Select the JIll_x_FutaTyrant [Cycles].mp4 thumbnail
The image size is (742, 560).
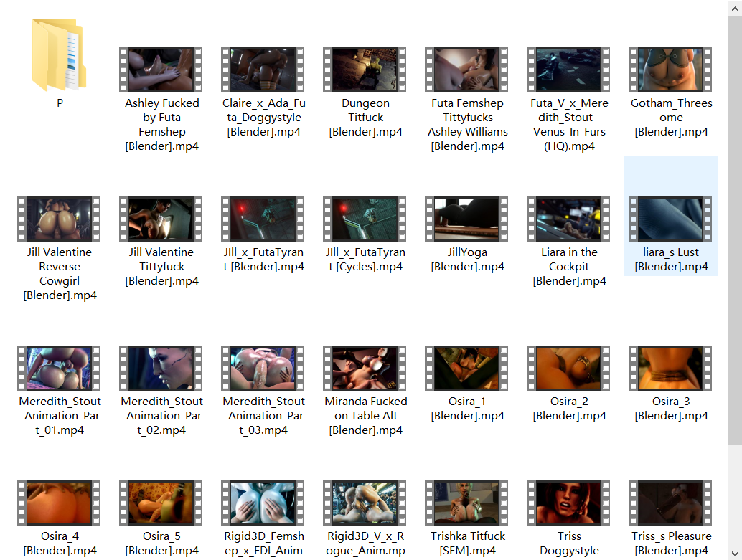click(365, 219)
